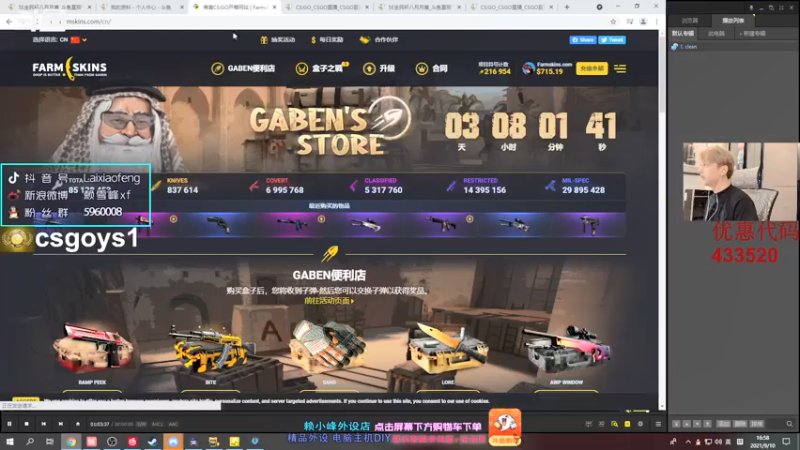Click the Twitter Tweet button
Screen dimensions: 800x450
point(612,40)
